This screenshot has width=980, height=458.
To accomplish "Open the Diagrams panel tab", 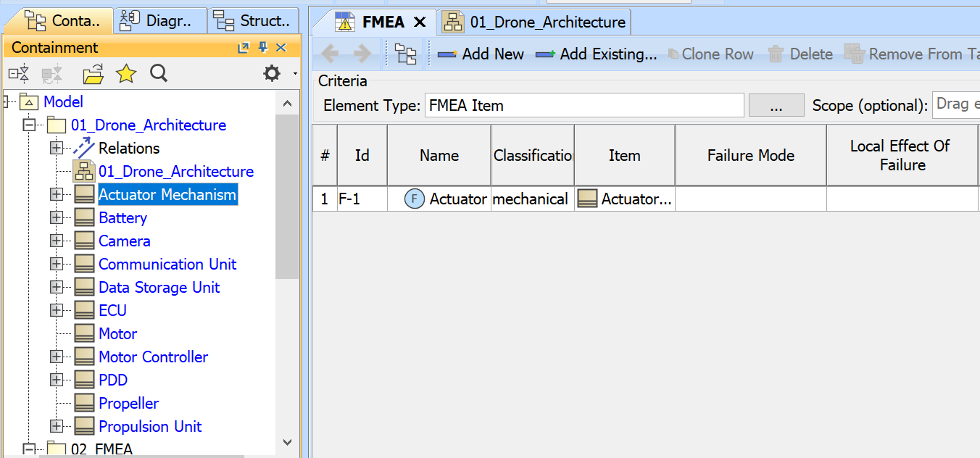I will pyautogui.click(x=160, y=20).
